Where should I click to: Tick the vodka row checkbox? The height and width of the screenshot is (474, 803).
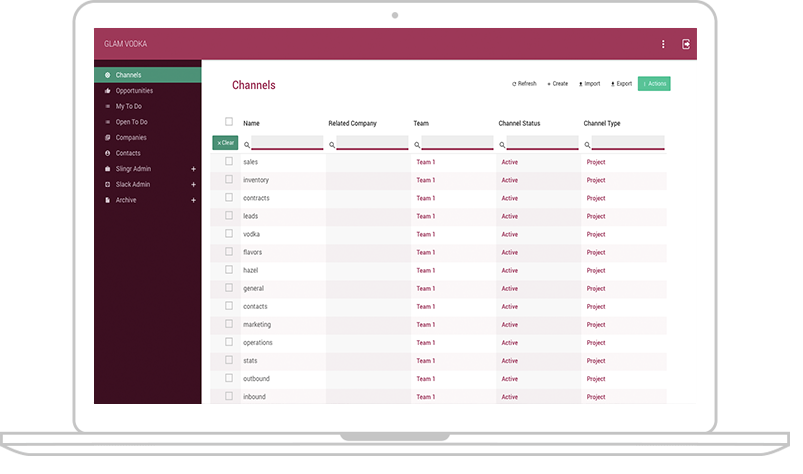click(229, 233)
